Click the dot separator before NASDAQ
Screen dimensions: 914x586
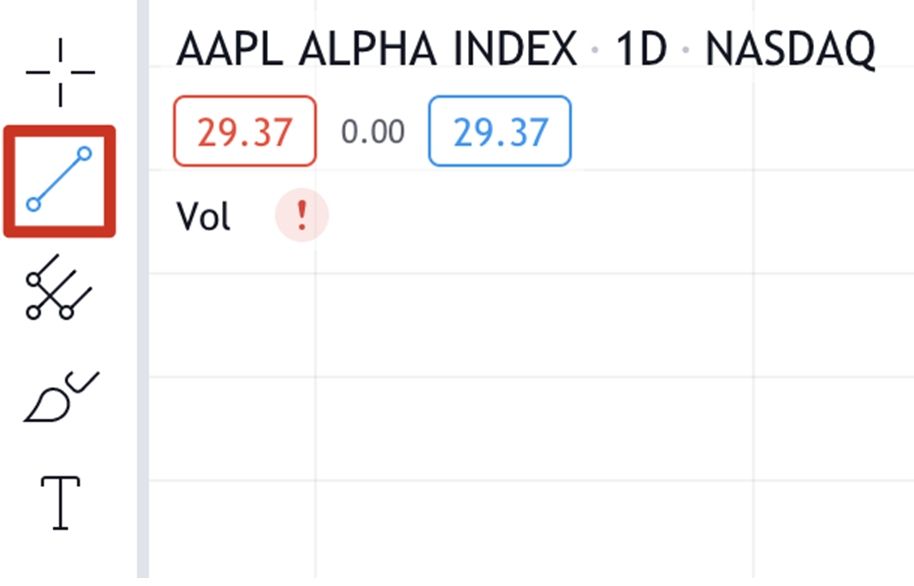(686, 50)
